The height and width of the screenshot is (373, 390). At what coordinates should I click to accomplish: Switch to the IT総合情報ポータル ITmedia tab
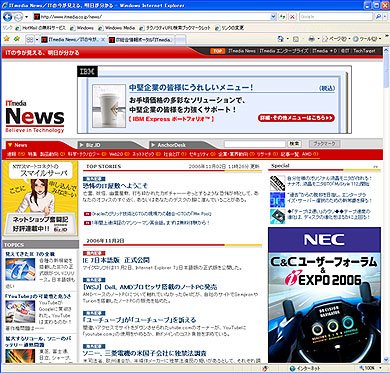pyautogui.click(x=141, y=40)
